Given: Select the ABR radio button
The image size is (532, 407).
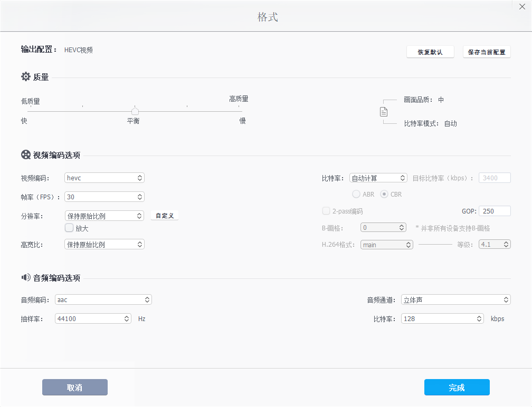Looking at the screenshot, I should point(356,194).
